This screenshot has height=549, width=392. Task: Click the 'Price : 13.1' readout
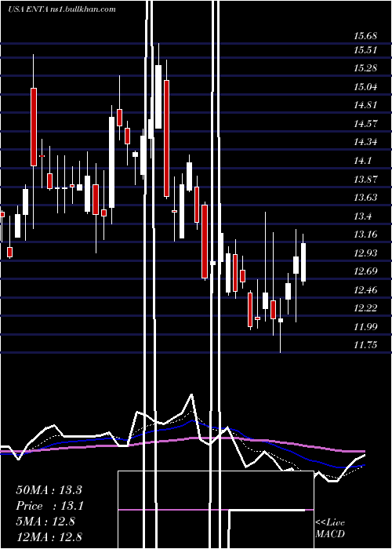coord(49,506)
